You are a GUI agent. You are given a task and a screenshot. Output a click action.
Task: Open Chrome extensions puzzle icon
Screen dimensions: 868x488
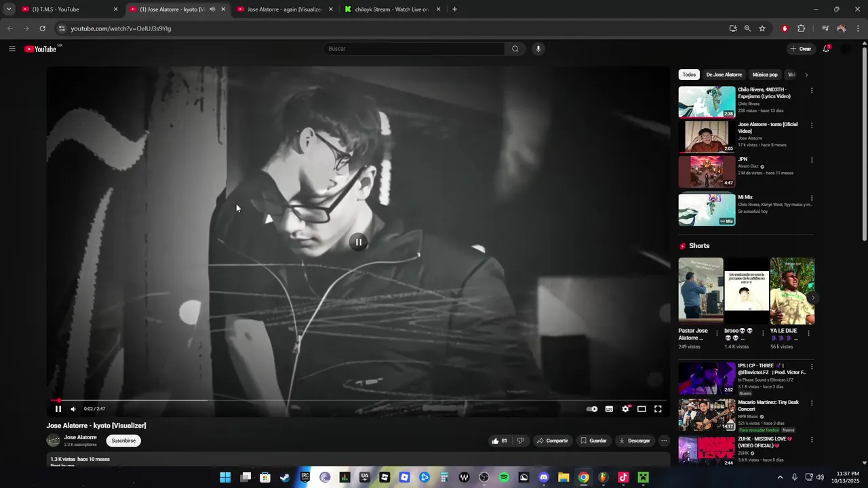pos(801,28)
